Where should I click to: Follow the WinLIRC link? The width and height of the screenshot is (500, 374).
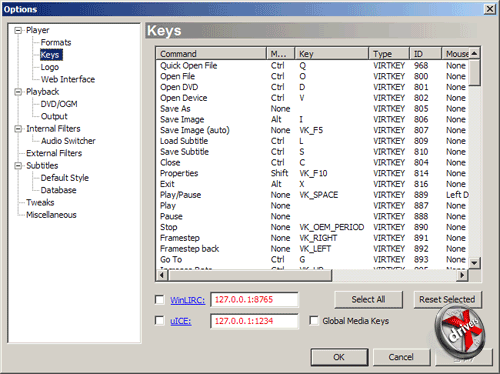click(x=187, y=300)
